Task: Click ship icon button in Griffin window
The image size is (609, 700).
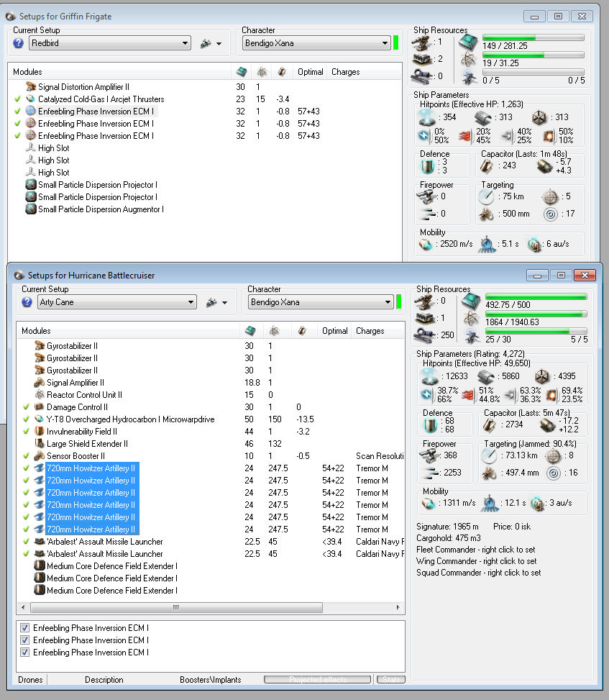Action: click(x=206, y=43)
